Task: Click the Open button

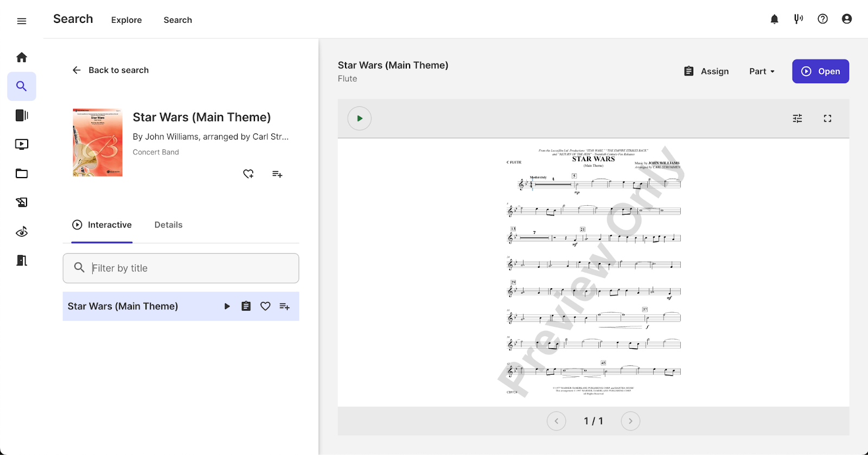Action: [821, 71]
